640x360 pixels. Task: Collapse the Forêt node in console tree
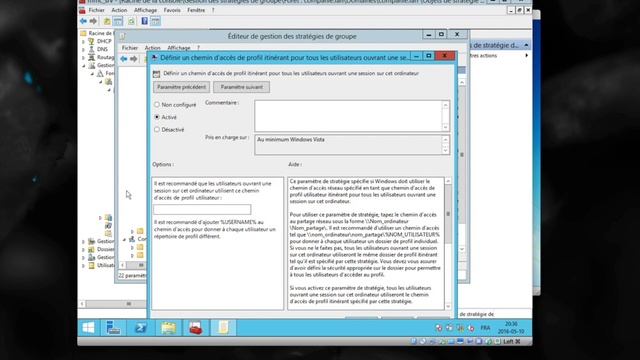(x=92, y=73)
